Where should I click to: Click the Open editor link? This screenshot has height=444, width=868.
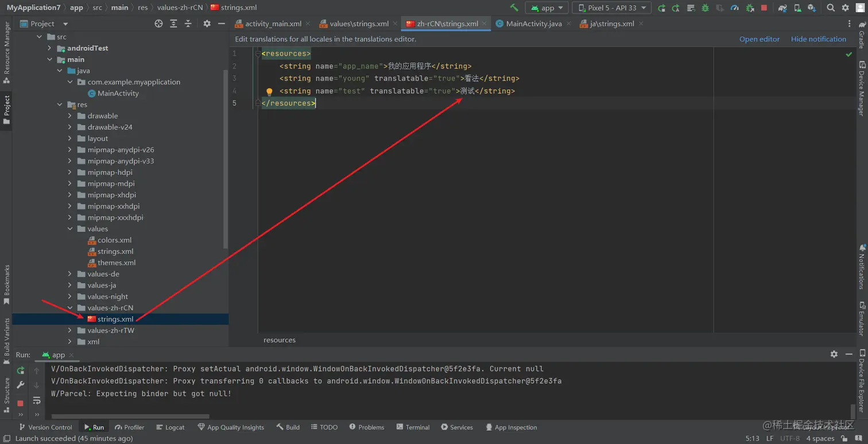point(759,39)
